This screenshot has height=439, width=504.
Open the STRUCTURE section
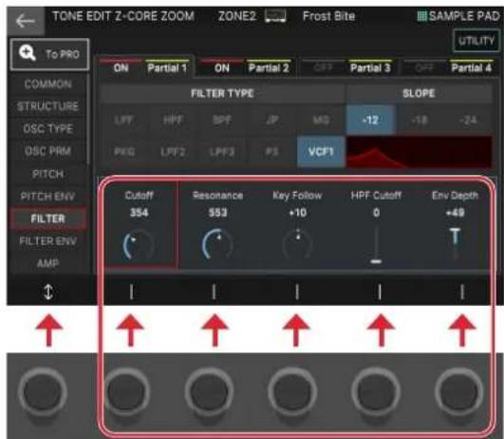click(x=47, y=106)
